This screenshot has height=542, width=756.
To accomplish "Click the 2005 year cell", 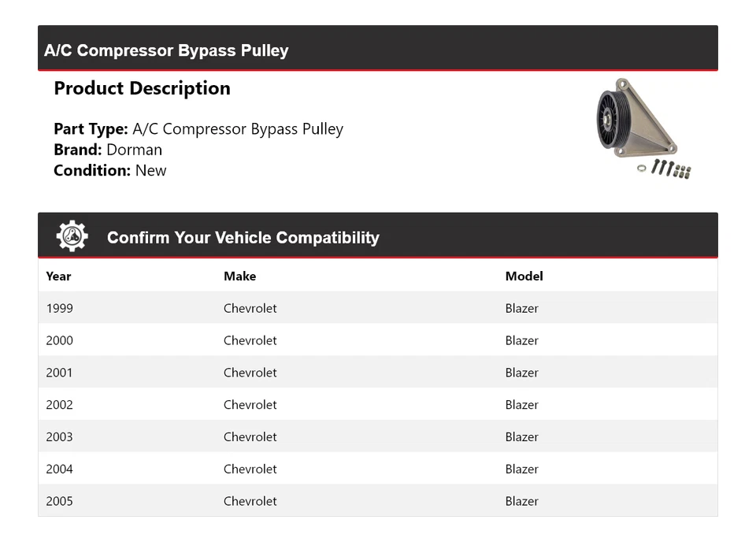I will tap(59, 501).
